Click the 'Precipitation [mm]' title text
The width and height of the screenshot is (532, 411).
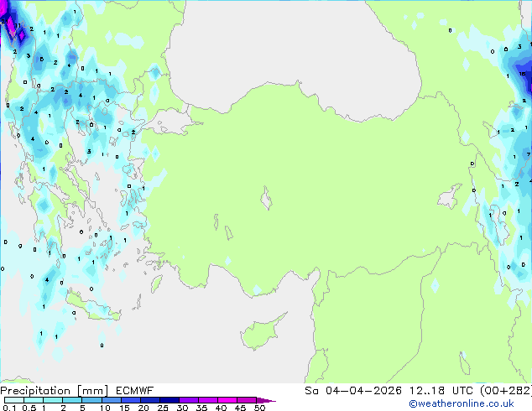point(55,391)
